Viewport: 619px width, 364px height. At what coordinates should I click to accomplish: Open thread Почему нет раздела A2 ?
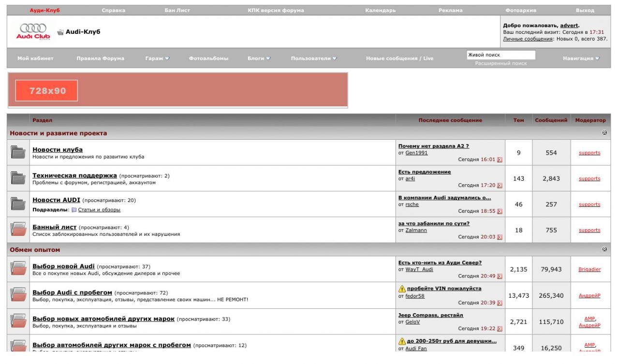[434, 146]
